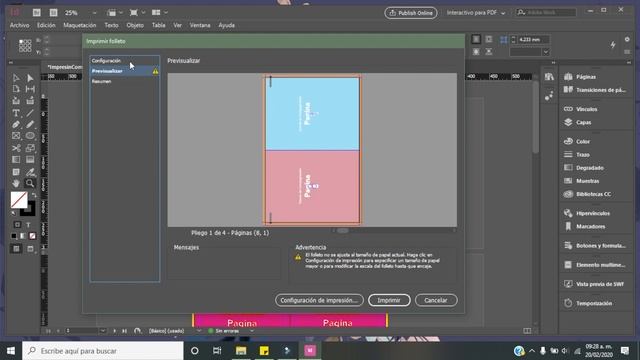Select the Gap tool
Image resolution: width=640 pixels, height=360 pixels.
point(30,89)
